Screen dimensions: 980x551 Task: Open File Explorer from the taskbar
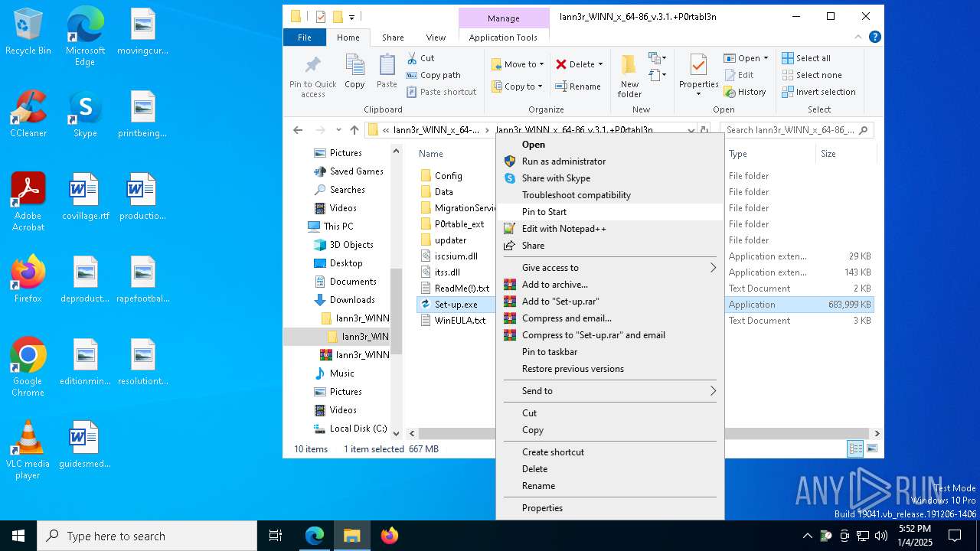pyautogui.click(x=351, y=536)
